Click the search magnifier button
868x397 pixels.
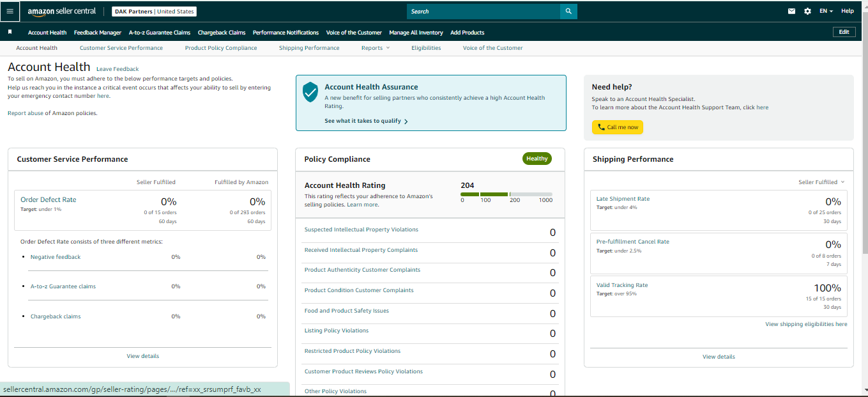568,12
